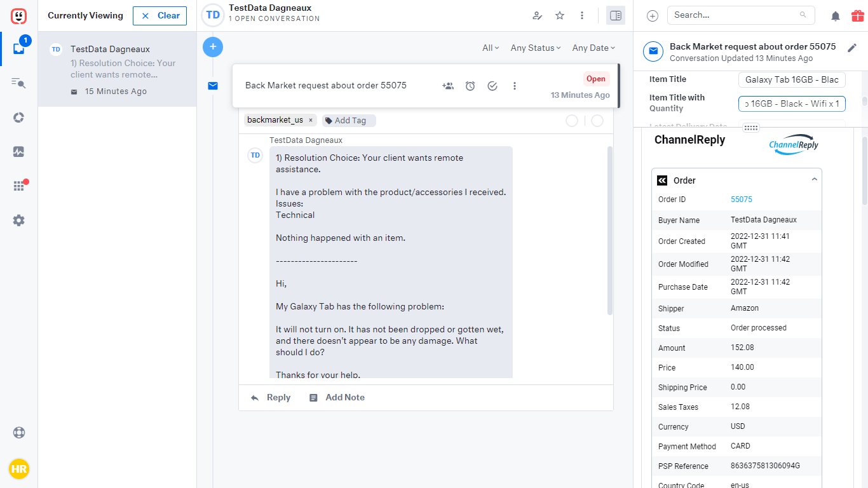Open customer header more options menu
Screen dimensions: 868x488
[x=582, y=16]
